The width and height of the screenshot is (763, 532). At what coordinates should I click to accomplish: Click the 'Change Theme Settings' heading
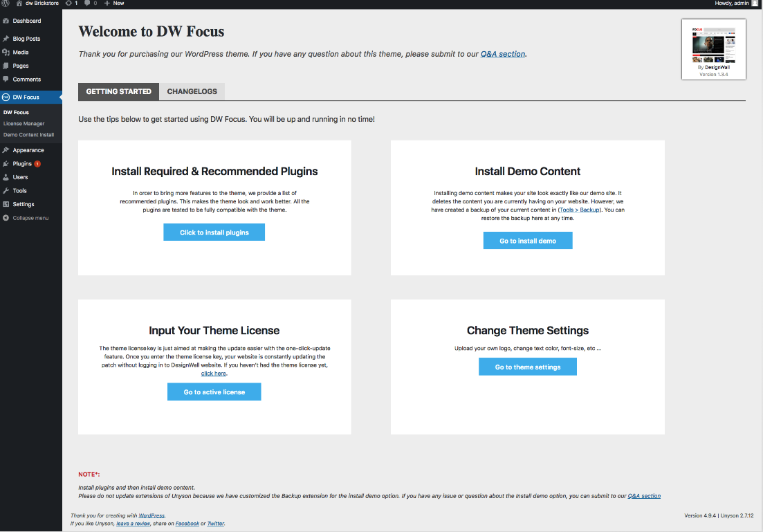[x=528, y=331]
